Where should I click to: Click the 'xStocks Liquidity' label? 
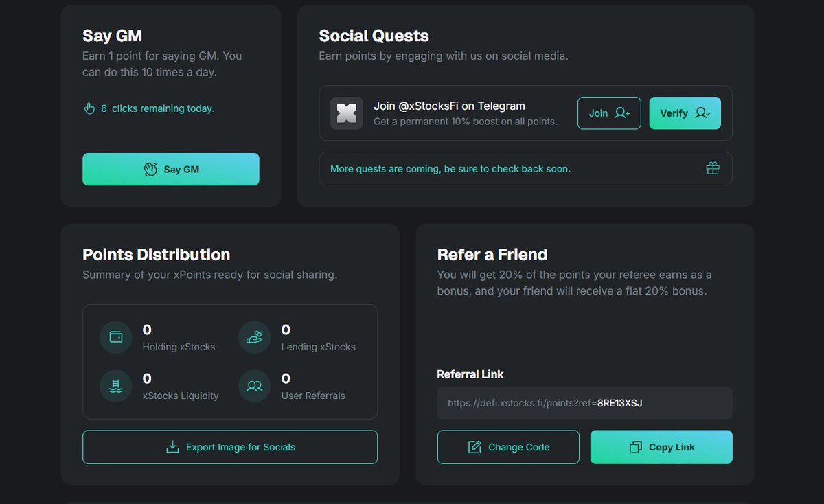[x=181, y=396]
